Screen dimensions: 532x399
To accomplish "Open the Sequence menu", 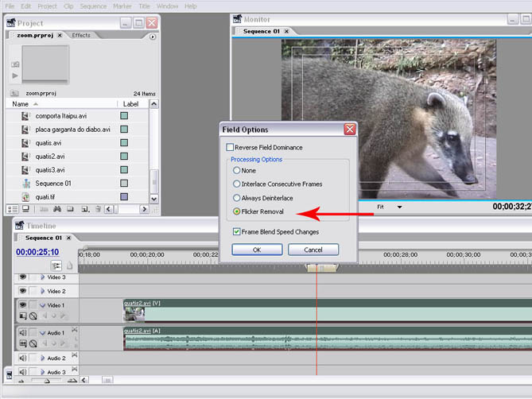I will [93, 6].
